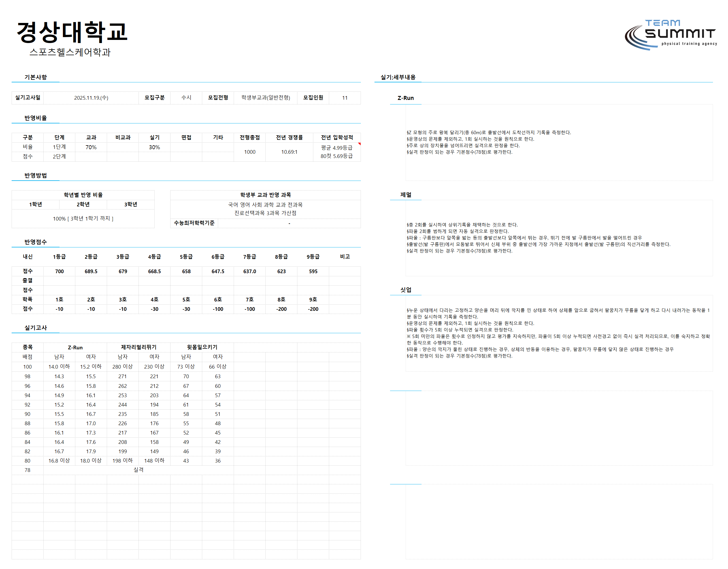Select the 학폭 9호 cell
This screenshot has height=569, width=728.
pos(313,300)
